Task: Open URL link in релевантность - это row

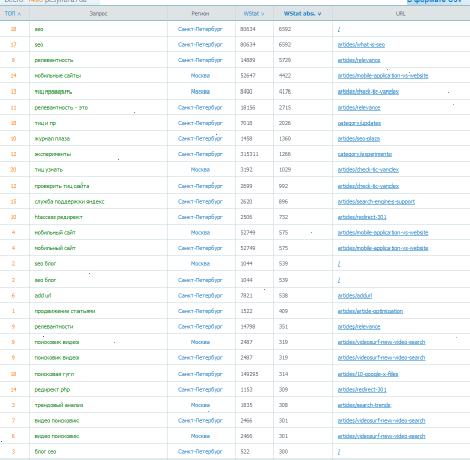Action: point(359,108)
